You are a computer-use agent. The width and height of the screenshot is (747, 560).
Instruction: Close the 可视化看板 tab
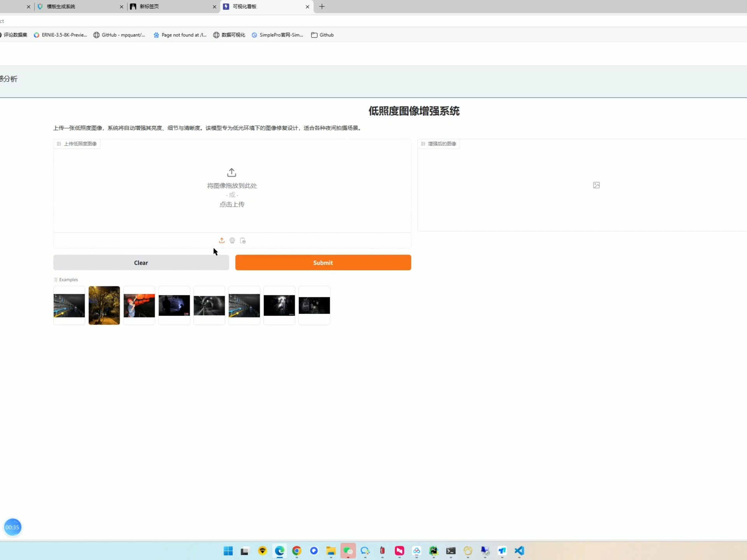[307, 7]
